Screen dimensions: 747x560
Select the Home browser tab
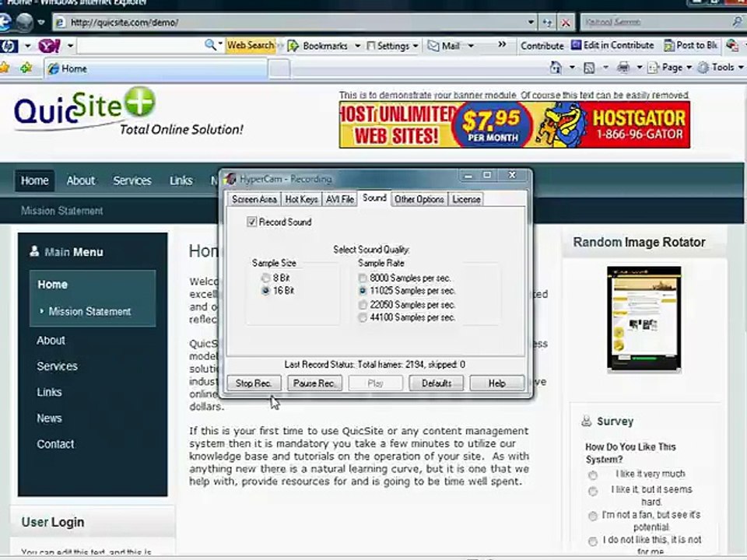pos(155,68)
